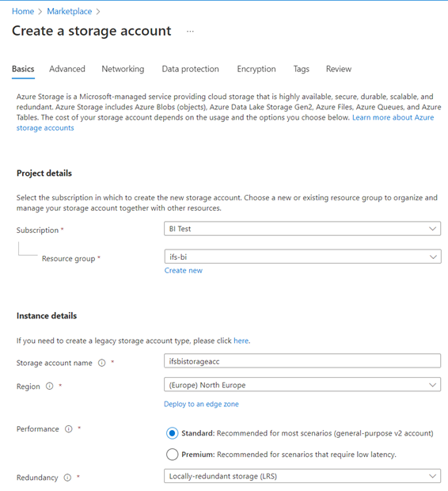This screenshot has height=491, width=448.
Task: Open the Region dropdown showing North Europe
Action: tap(302, 385)
